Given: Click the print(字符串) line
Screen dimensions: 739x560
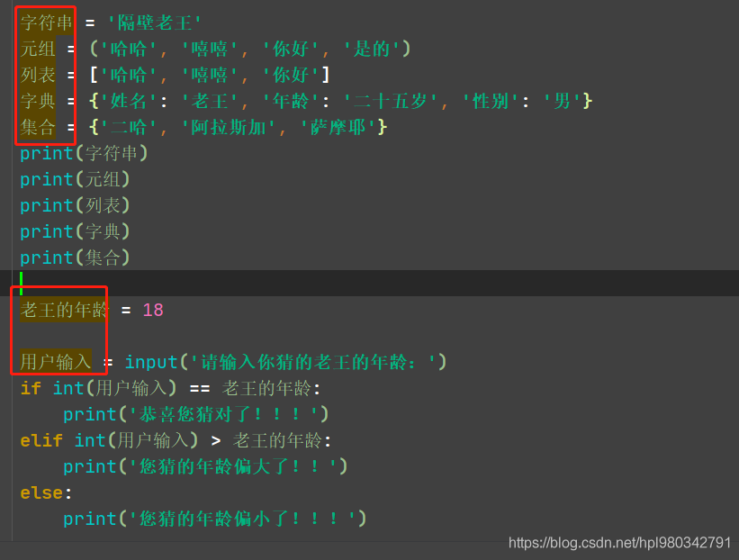Looking at the screenshot, I should 84,153.
